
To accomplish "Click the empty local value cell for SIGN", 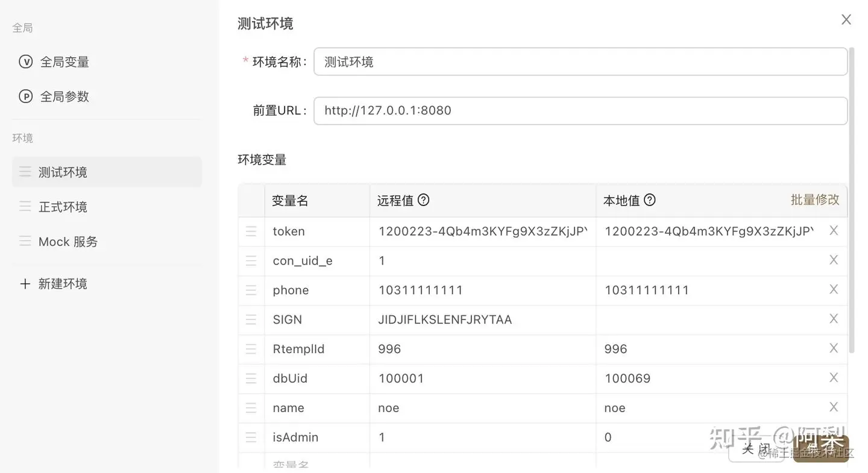I will click(x=709, y=319).
